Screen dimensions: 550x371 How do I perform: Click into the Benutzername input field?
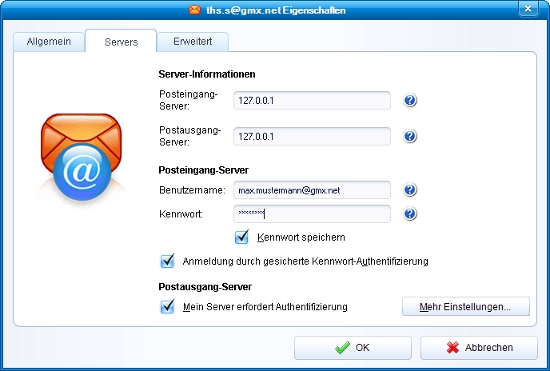pyautogui.click(x=312, y=190)
